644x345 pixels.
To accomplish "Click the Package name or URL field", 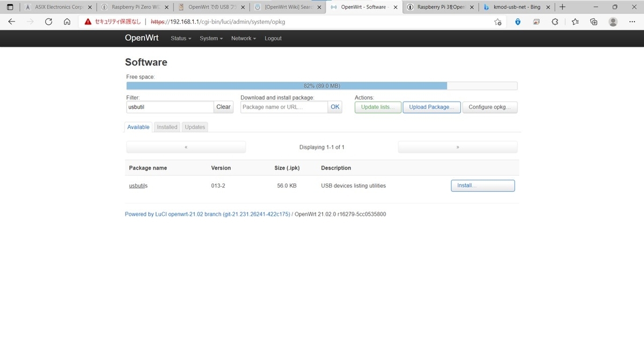I will tap(284, 107).
